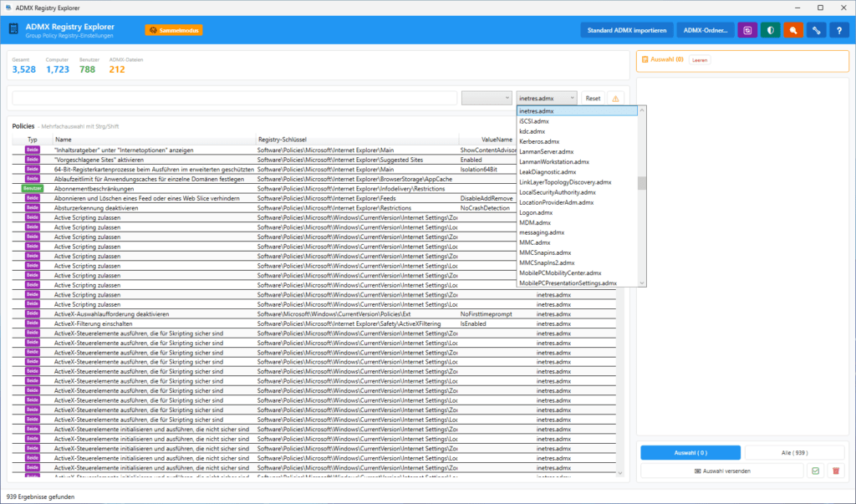The height and width of the screenshot is (504, 856).
Task: Collapse the inetres.admx file dropdown
Action: 547,99
